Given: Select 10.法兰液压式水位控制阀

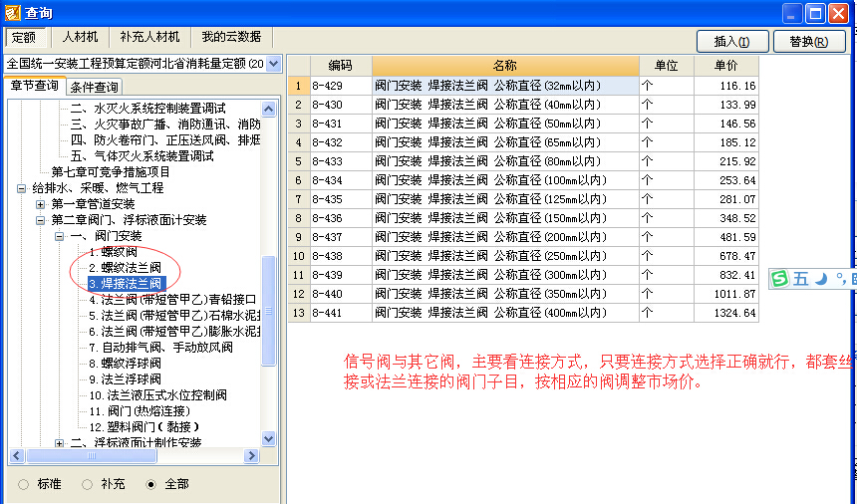Looking at the screenshot, I should pos(158,394).
